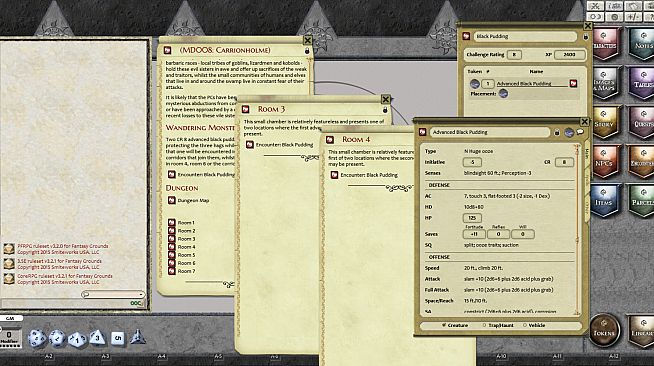Open the crossed-swords combat tracker tool
The image size is (654, 366).
(595, 6)
